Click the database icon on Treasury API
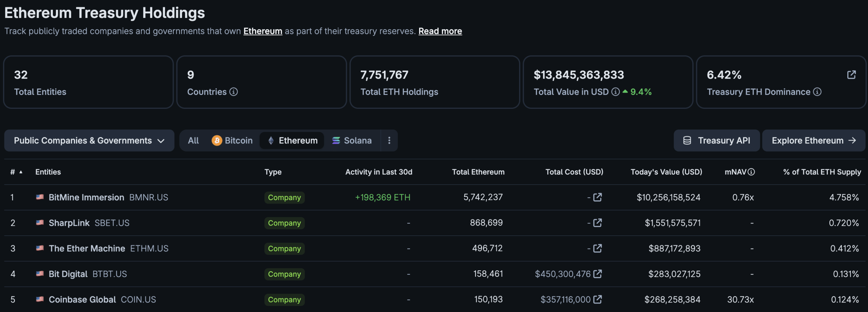The height and width of the screenshot is (312, 868). (687, 140)
